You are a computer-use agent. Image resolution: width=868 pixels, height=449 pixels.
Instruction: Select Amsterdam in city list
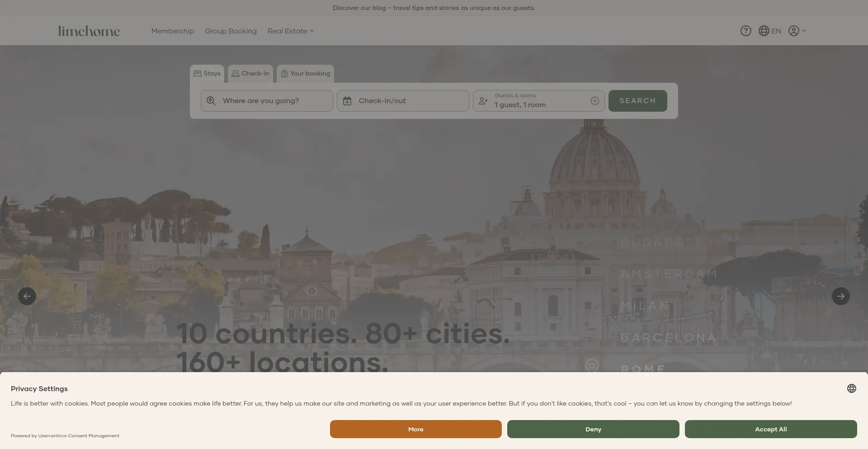click(669, 274)
